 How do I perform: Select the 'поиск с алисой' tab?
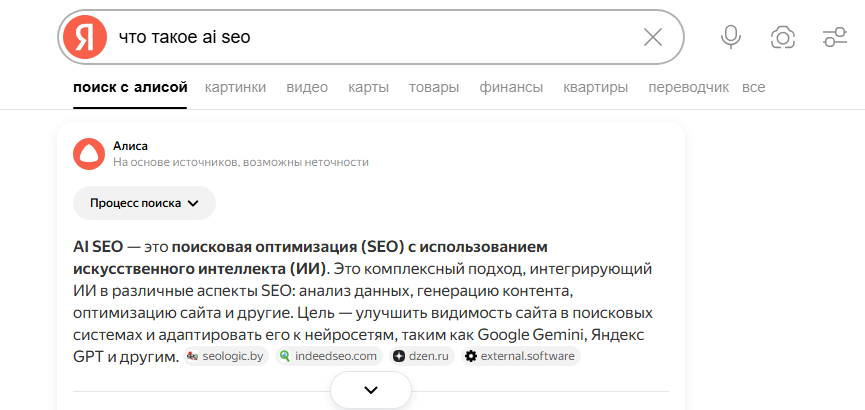coord(130,87)
